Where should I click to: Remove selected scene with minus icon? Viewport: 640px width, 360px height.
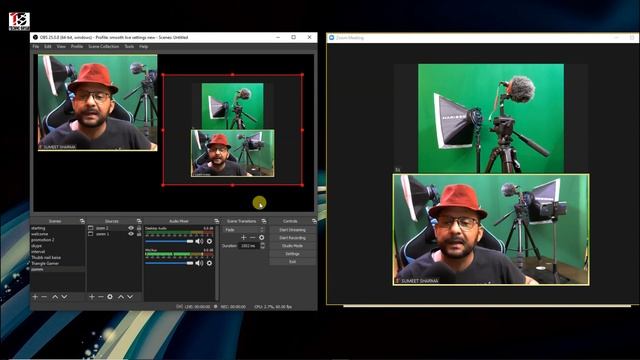coord(44,297)
